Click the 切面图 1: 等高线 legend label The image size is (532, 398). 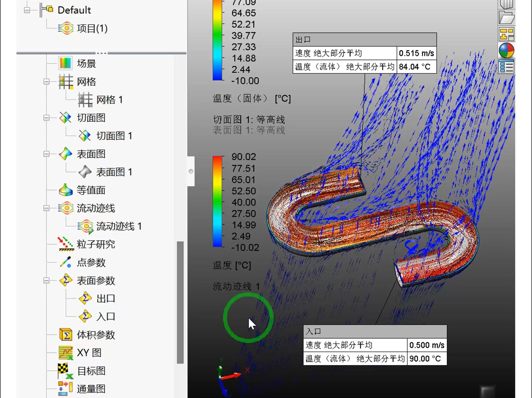coord(249,120)
